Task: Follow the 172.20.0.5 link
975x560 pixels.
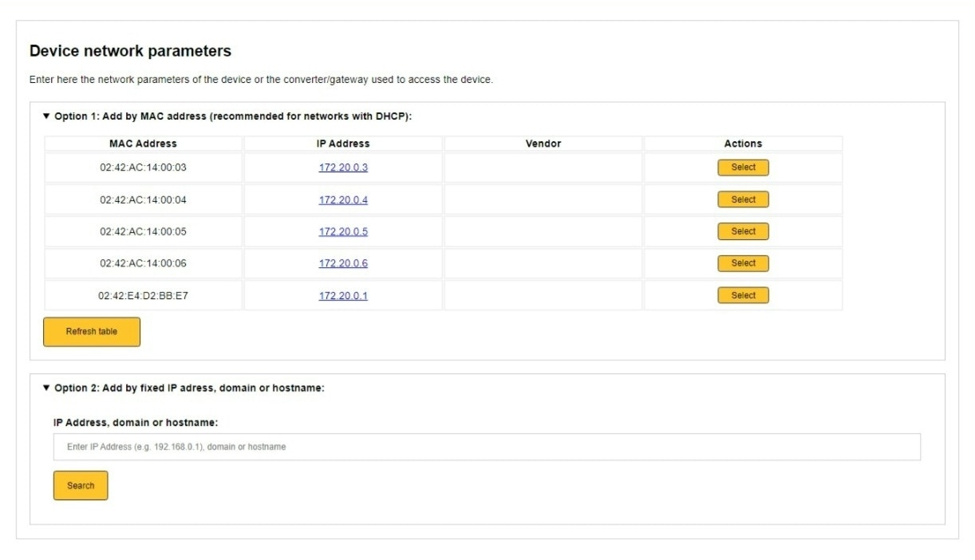Action: click(343, 232)
